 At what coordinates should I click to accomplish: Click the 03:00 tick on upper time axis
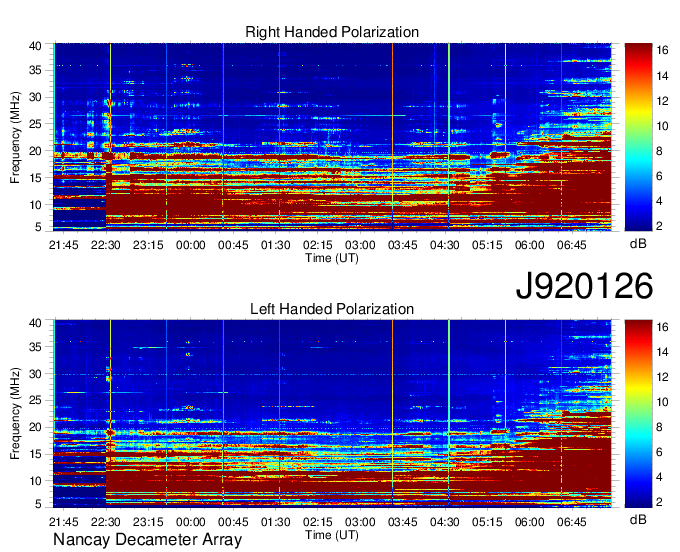[360, 245]
